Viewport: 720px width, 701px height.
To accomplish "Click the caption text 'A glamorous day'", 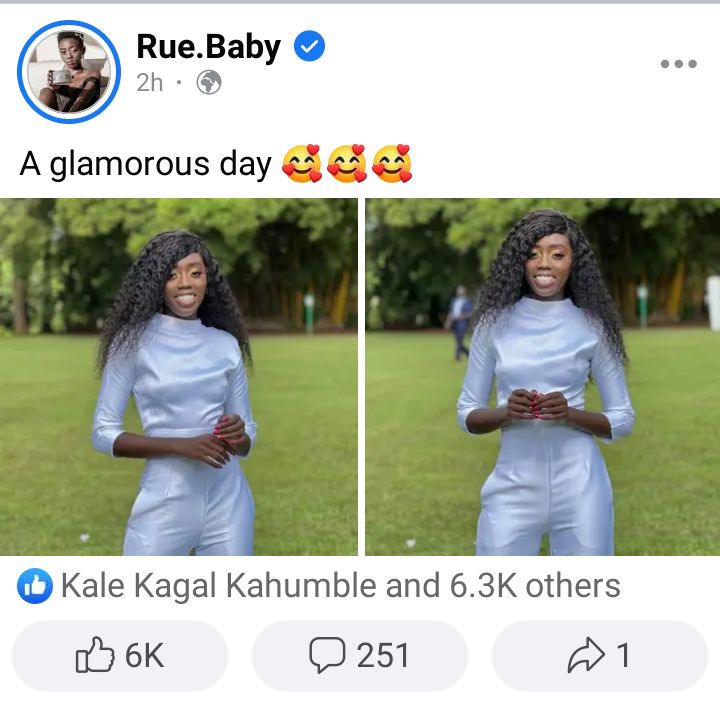I will 146,164.
